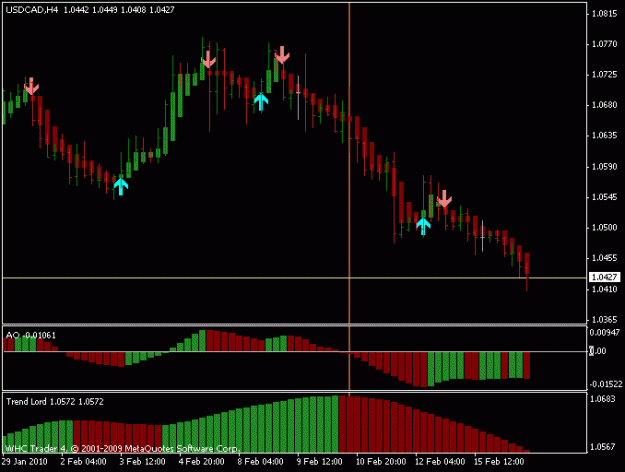The height and width of the screenshot is (472, 625).
Task: Click the orange vertical line on the price chart
Action: (x=349, y=161)
